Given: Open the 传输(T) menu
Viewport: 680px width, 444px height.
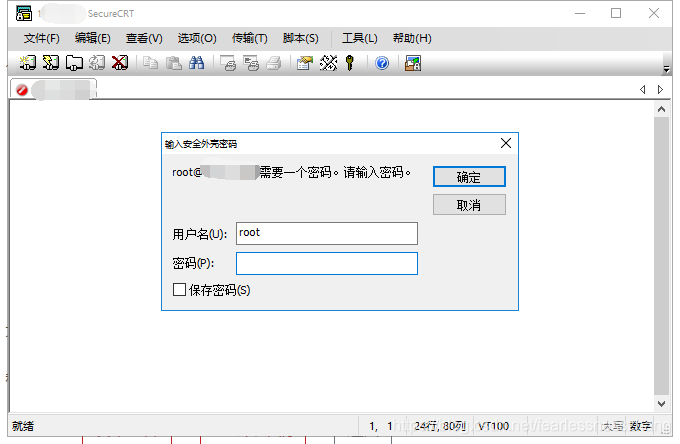Looking at the screenshot, I should click(x=249, y=38).
